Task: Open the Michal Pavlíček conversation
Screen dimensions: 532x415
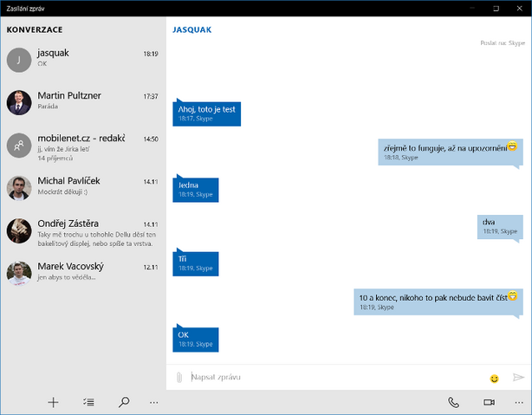Action: pos(83,188)
